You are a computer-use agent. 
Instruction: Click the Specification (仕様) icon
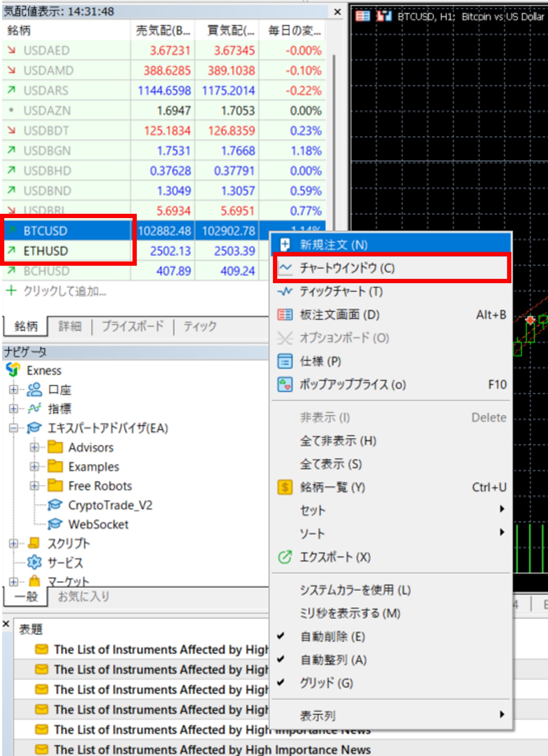point(285,361)
